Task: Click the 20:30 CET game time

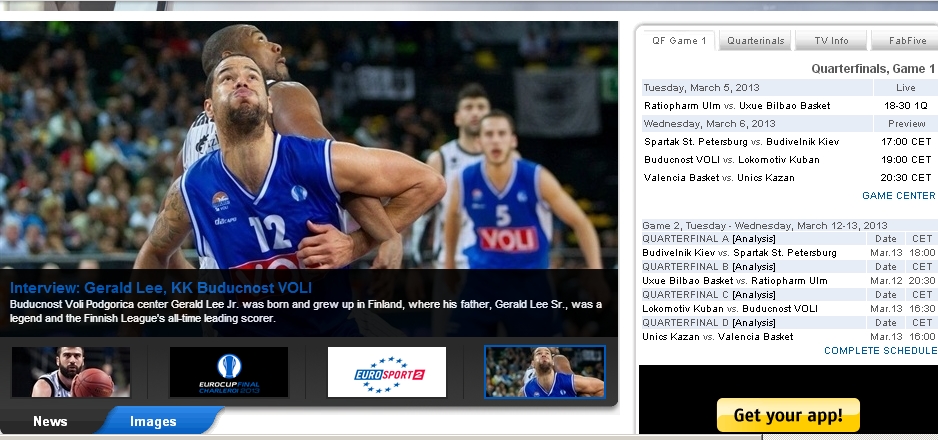Action: 906,178
